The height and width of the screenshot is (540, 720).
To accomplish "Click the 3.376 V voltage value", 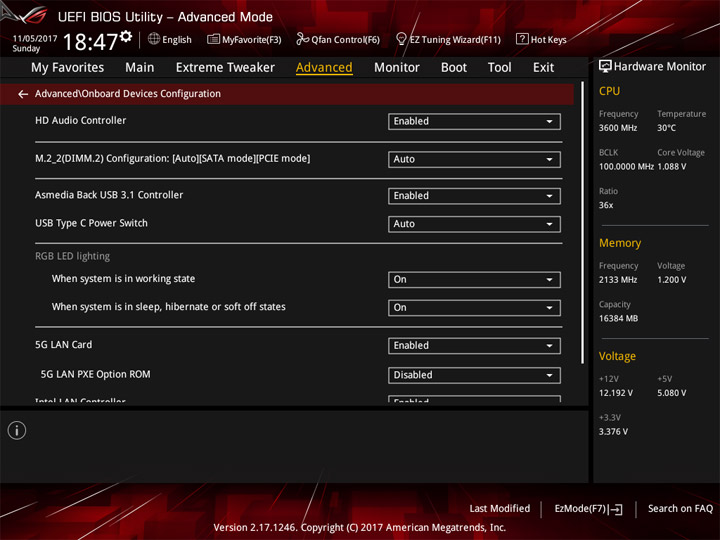I will tap(613, 432).
